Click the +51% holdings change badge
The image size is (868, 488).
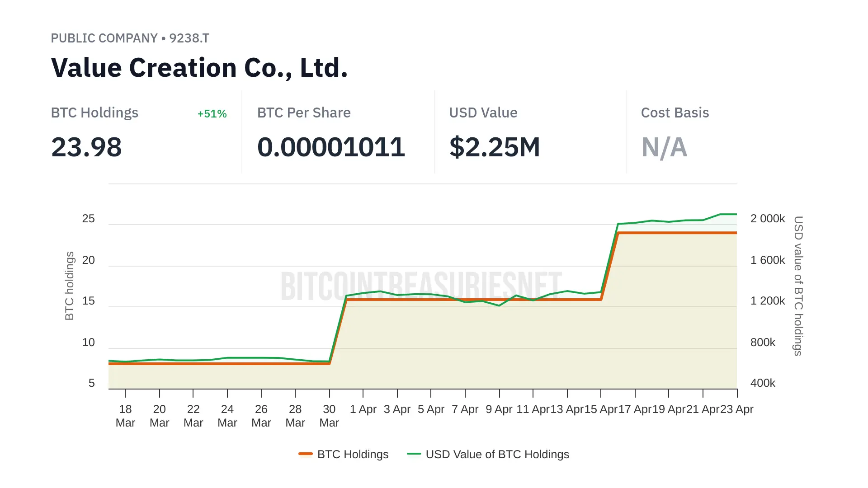pyautogui.click(x=212, y=114)
